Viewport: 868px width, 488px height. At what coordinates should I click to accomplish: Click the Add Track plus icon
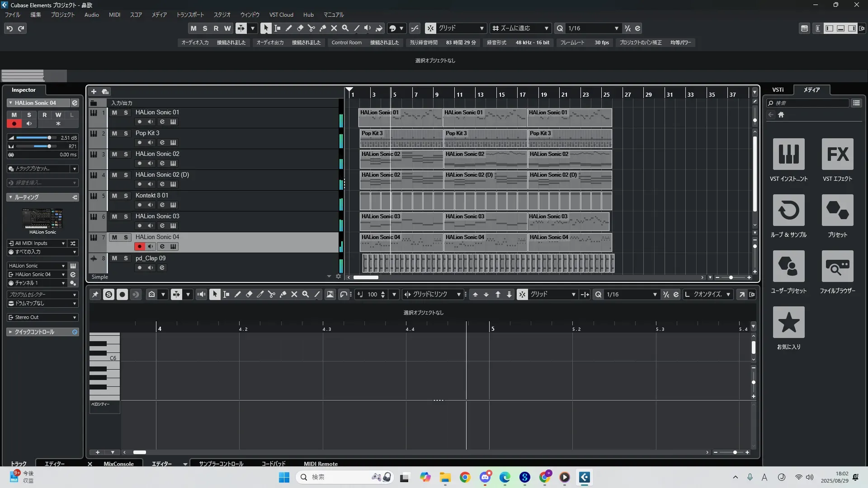[94, 91]
